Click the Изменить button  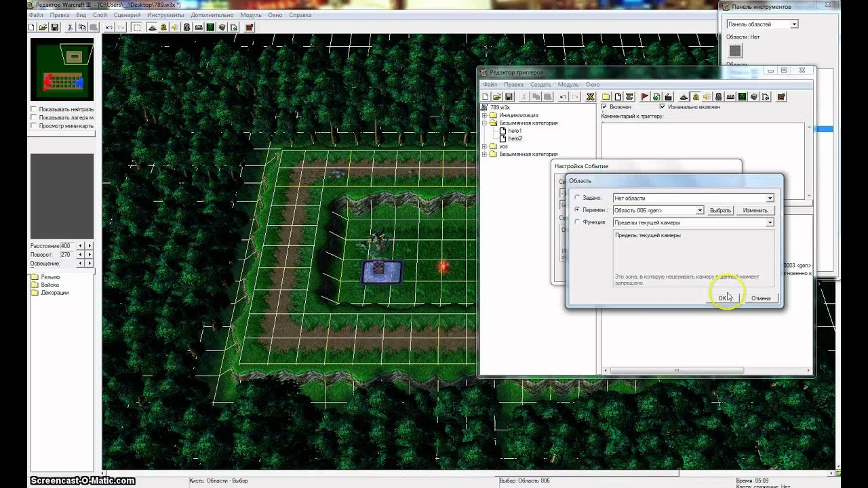click(x=755, y=210)
